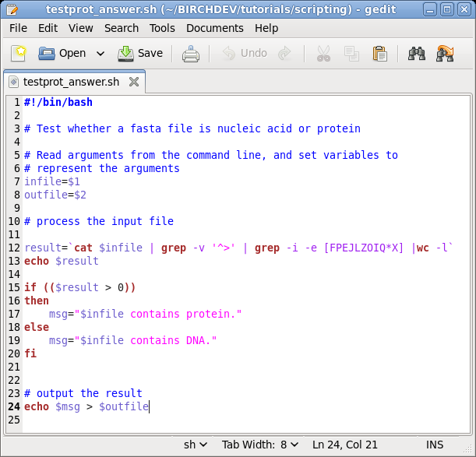Open the Search menu

[121, 28]
